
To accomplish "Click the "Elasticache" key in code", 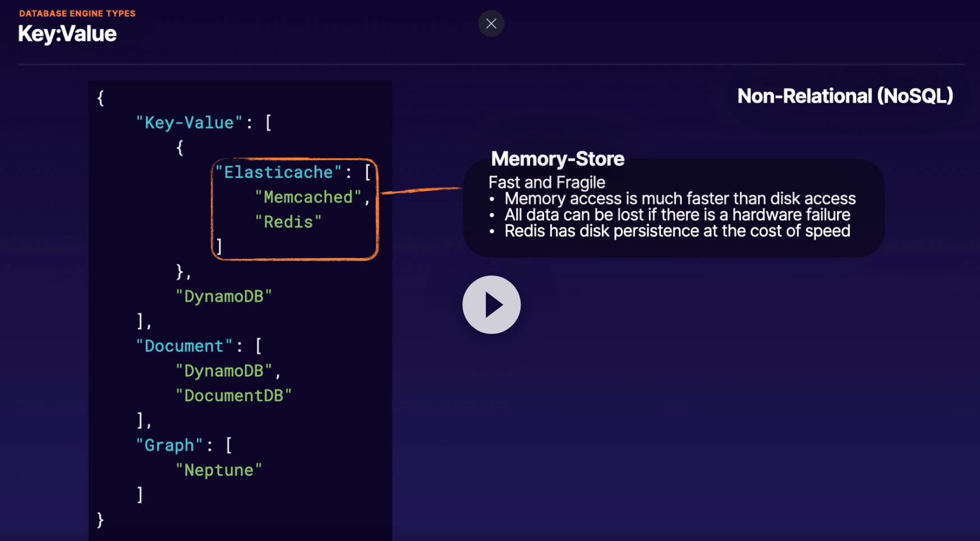I will point(278,172).
